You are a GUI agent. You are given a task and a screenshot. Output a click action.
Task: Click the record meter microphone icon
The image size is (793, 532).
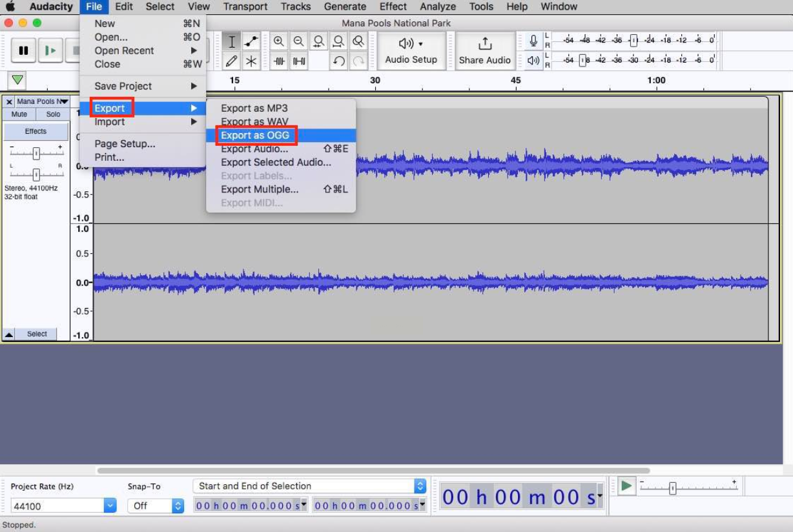pos(533,41)
